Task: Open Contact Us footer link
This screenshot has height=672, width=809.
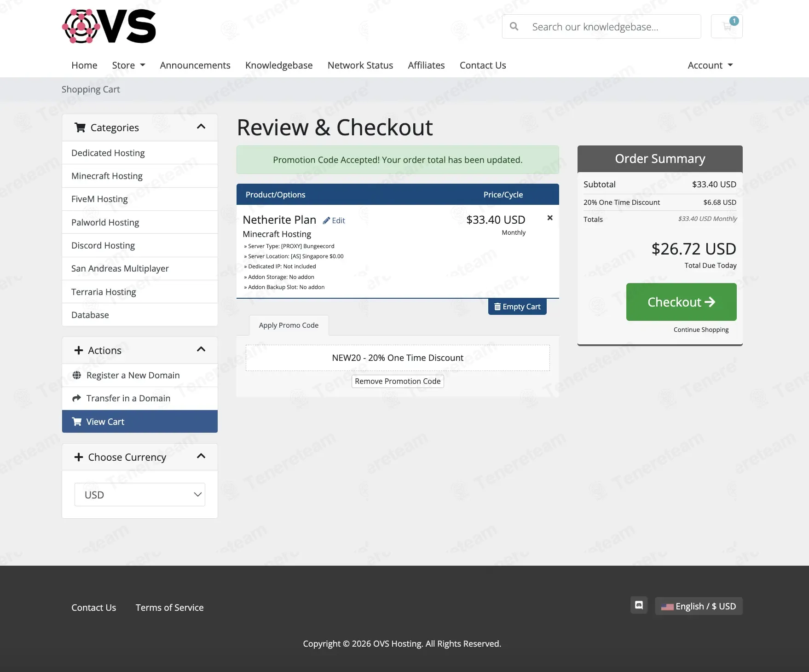Action: pos(93,608)
